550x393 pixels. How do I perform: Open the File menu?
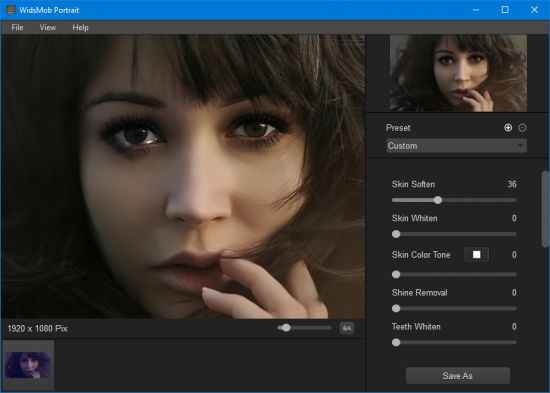17,28
